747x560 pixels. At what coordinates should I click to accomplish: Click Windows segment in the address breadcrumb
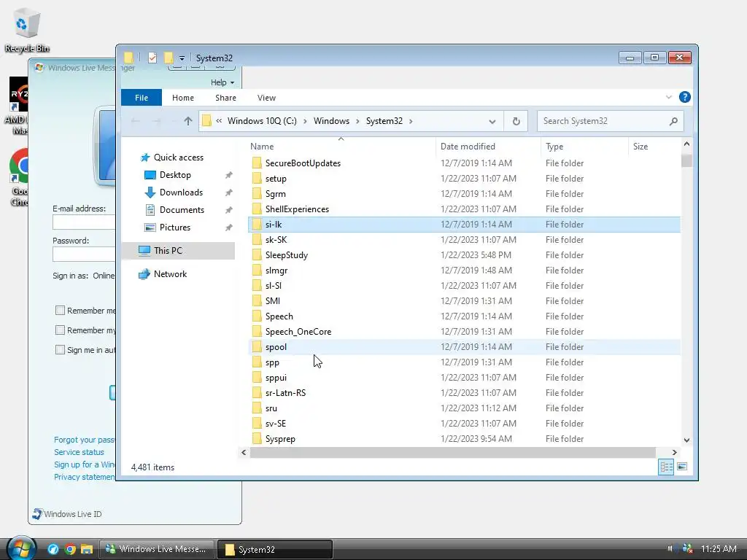pos(331,121)
